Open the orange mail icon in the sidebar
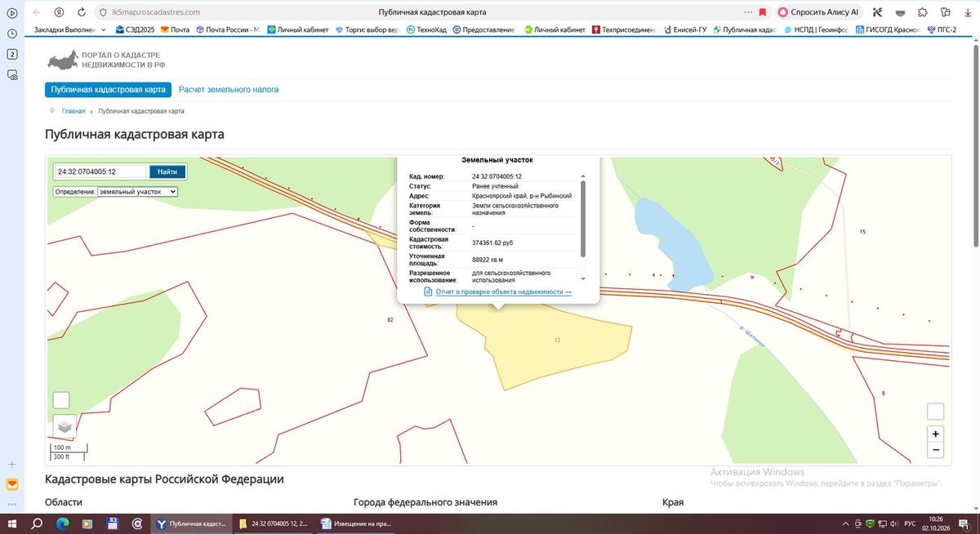Image resolution: width=980 pixels, height=534 pixels. tap(12, 484)
